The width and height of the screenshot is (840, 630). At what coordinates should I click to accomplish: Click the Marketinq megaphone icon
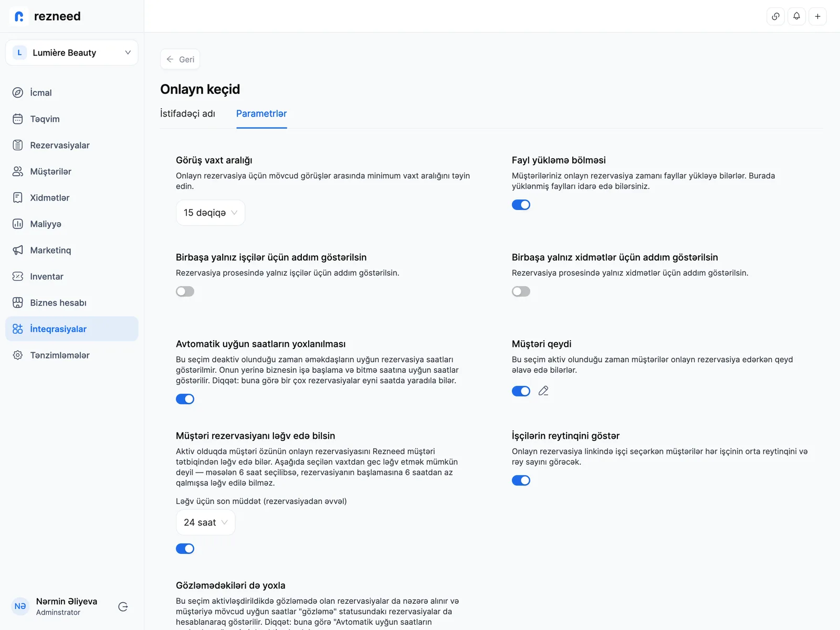[x=18, y=250]
